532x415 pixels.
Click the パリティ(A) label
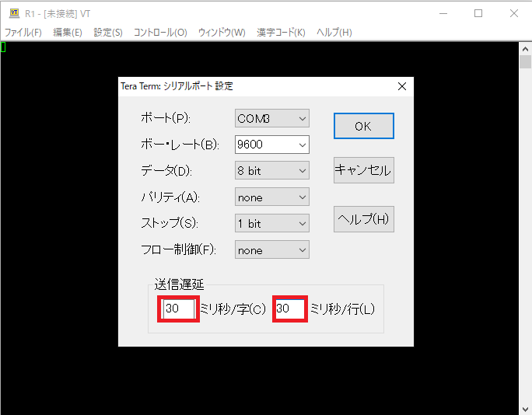click(x=170, y=197)
